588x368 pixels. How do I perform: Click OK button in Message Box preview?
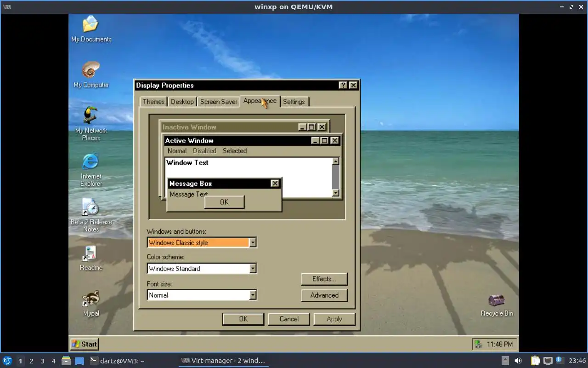[224, 202]
